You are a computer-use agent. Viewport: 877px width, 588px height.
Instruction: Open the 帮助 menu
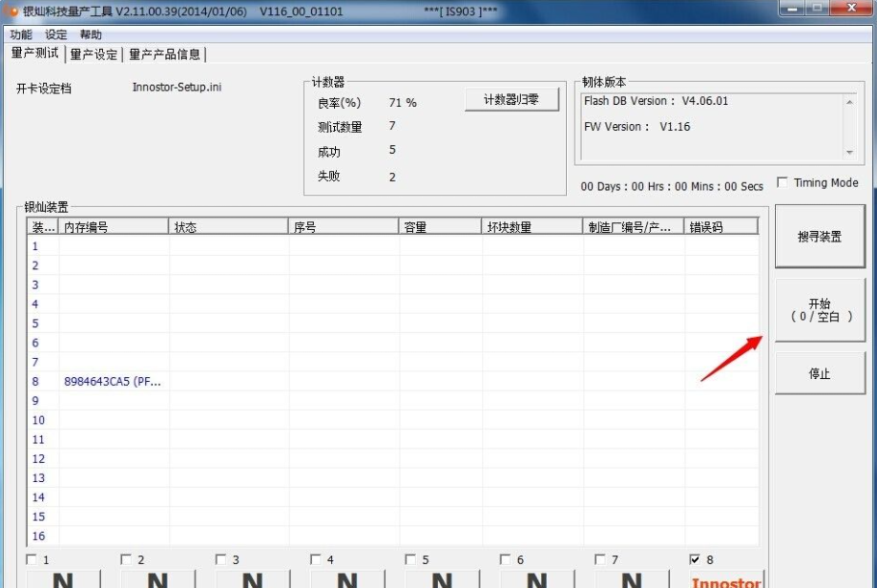(91, 34)
